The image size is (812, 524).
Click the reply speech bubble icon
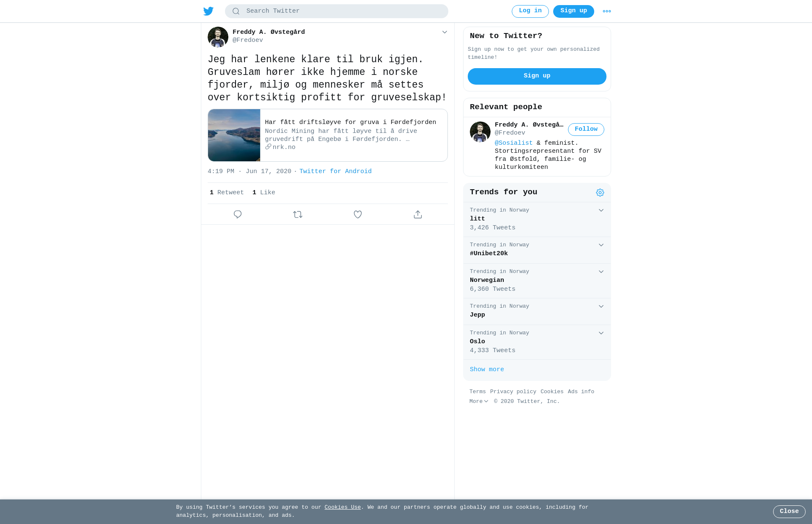pos(238,215)
